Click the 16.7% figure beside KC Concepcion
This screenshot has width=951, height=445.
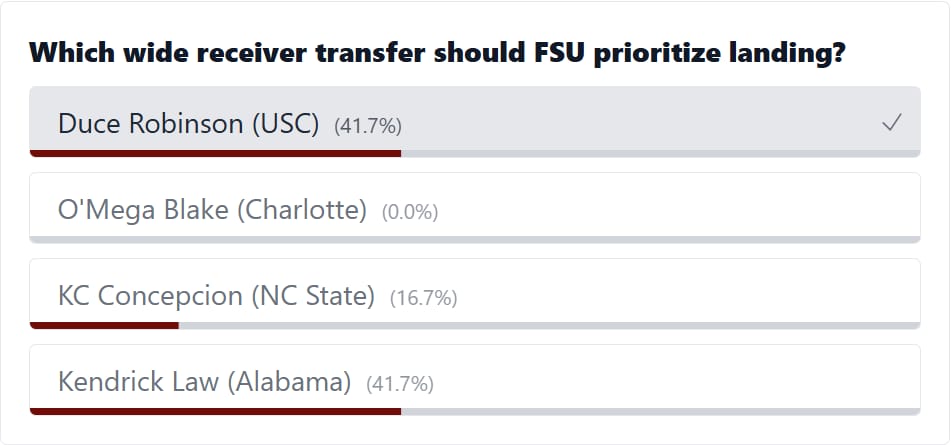pyautogui.click(x=424, y=297)
